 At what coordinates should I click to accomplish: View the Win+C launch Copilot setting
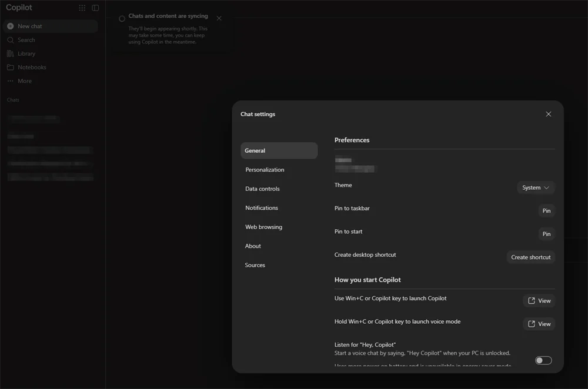[539, 300]
